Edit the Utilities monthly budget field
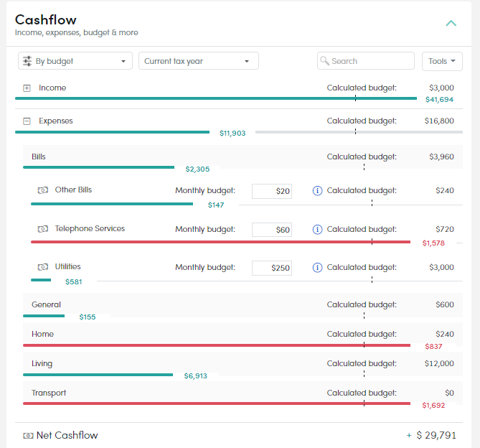The height and width of the screenshot is (448, 480). point(272,268)
